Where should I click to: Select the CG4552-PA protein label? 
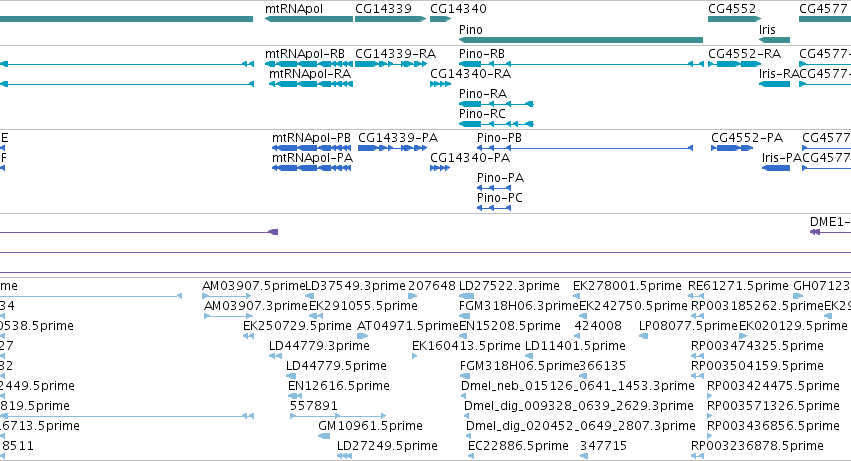pos(747,138)
